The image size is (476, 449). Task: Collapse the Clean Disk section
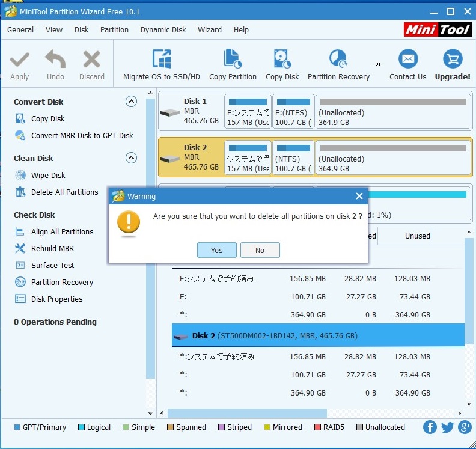click(131, 158)
